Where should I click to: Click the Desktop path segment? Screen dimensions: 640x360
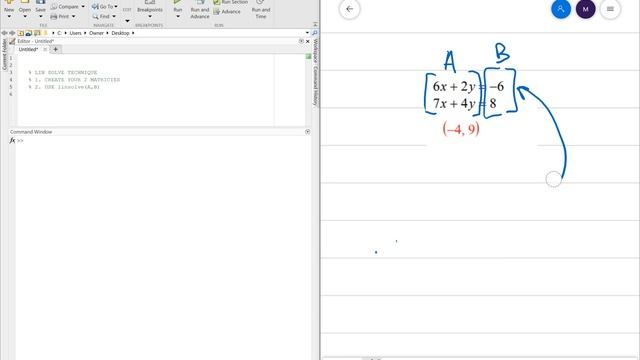tap(120, 33)
